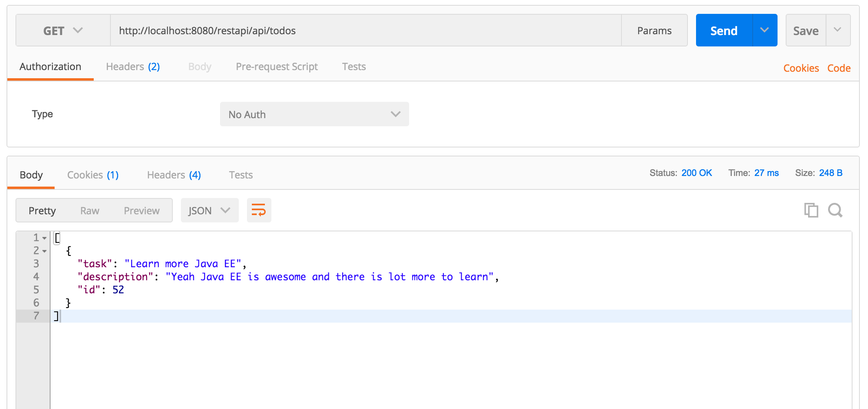This screenshot has height=409, width=868.
Task: Click the description string value in the JSON
Action: pos(330,277)
